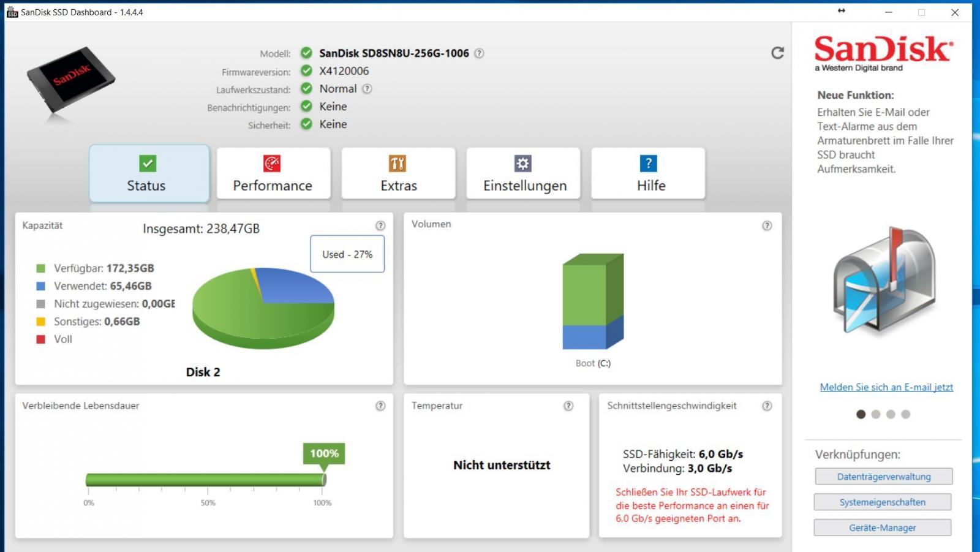Select the fourth carousel dot

[x=906, y=414]
